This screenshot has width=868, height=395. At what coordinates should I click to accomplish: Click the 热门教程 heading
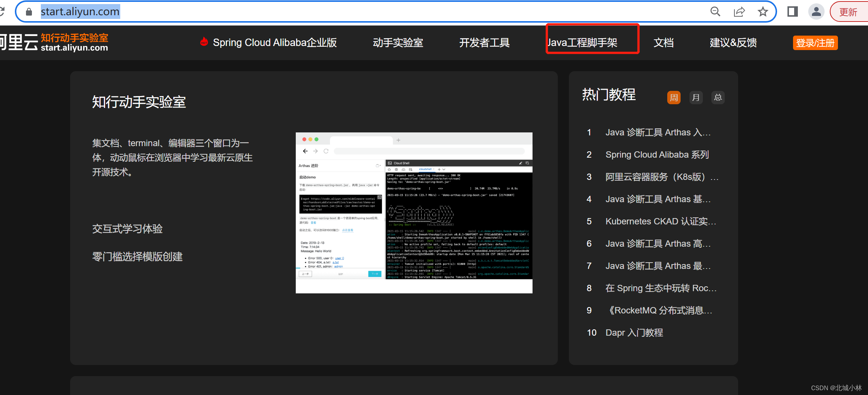coord(609,95)
